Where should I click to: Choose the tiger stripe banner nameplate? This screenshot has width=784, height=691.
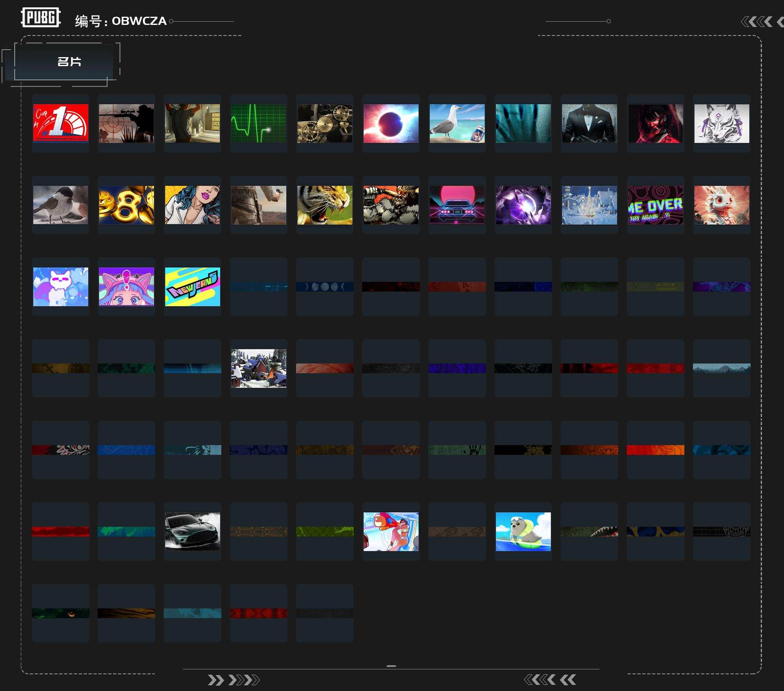pyautogui.click(x=127, y=613)
